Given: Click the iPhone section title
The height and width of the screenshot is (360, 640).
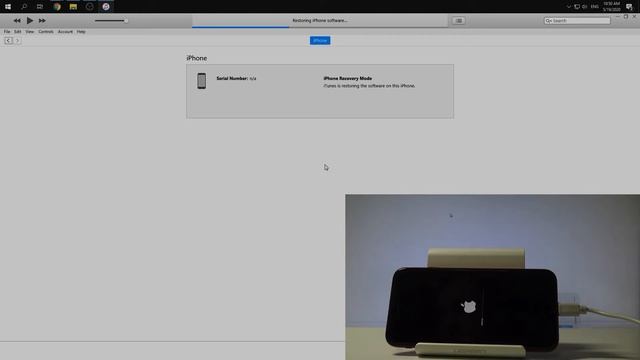Looking at the screenshot, I should pos(197,58).
